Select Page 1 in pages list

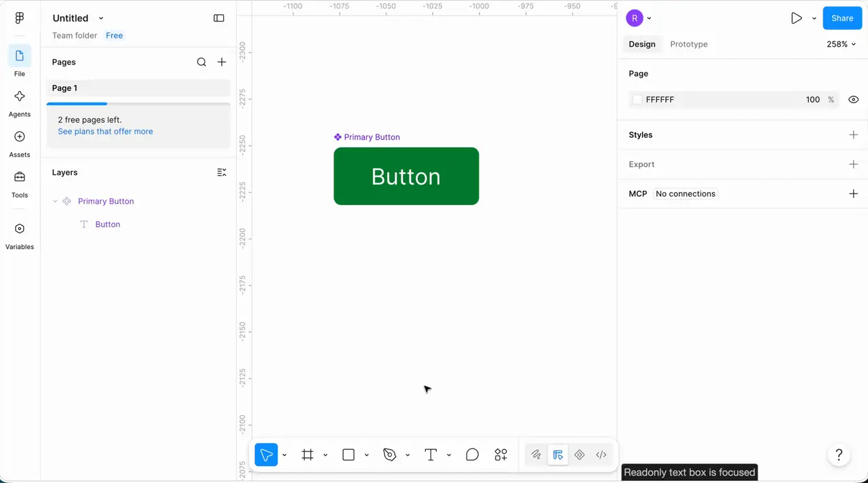[138, 88]
